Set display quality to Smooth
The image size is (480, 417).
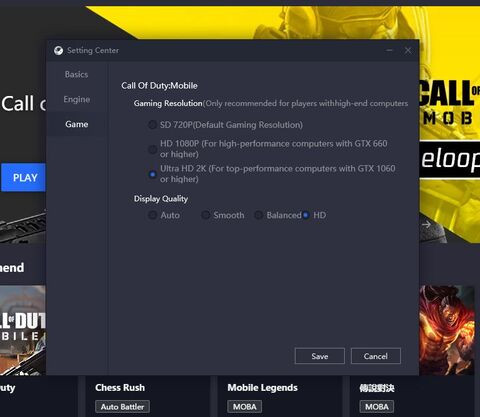[206, 215]
